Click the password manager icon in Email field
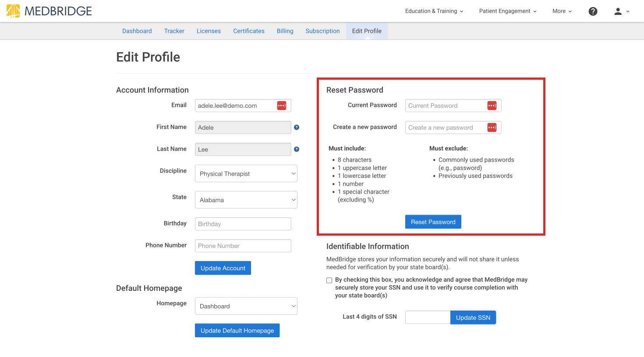Screen dimensions: 644x357 [282, 105]
